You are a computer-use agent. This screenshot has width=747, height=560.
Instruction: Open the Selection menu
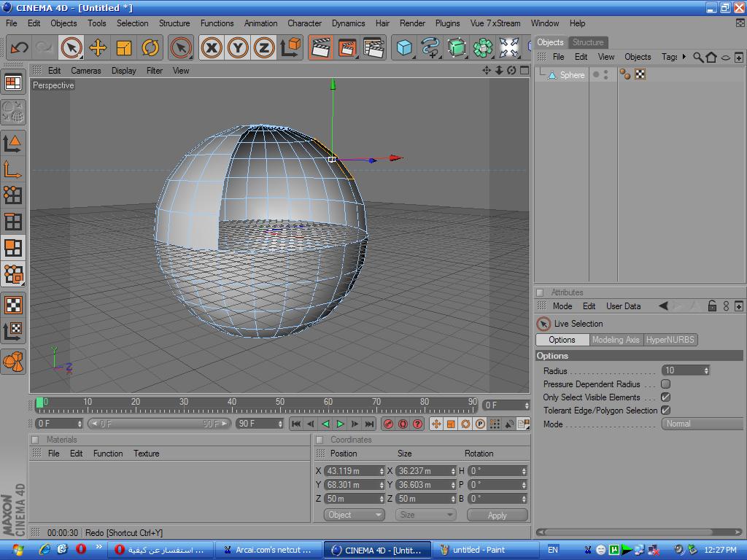[133, 23]
